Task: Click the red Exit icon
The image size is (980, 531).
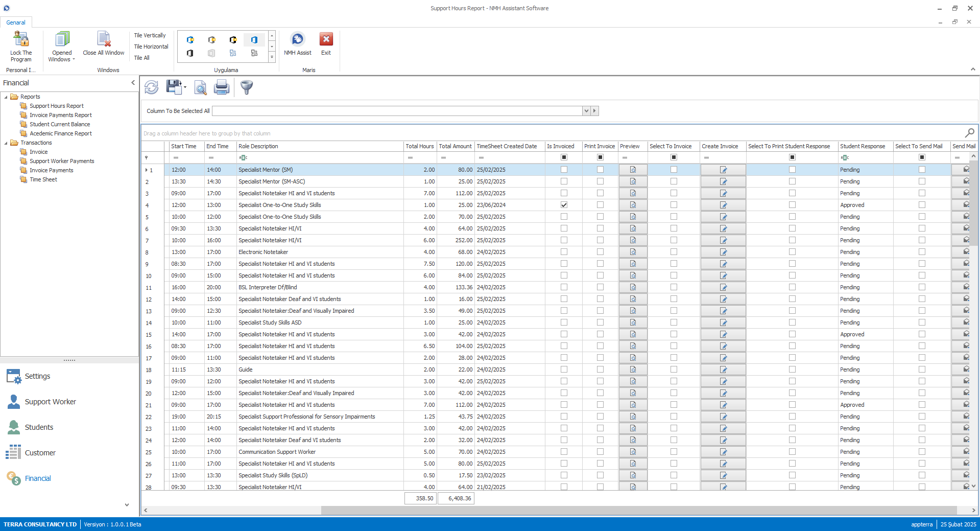Action: 326,39
